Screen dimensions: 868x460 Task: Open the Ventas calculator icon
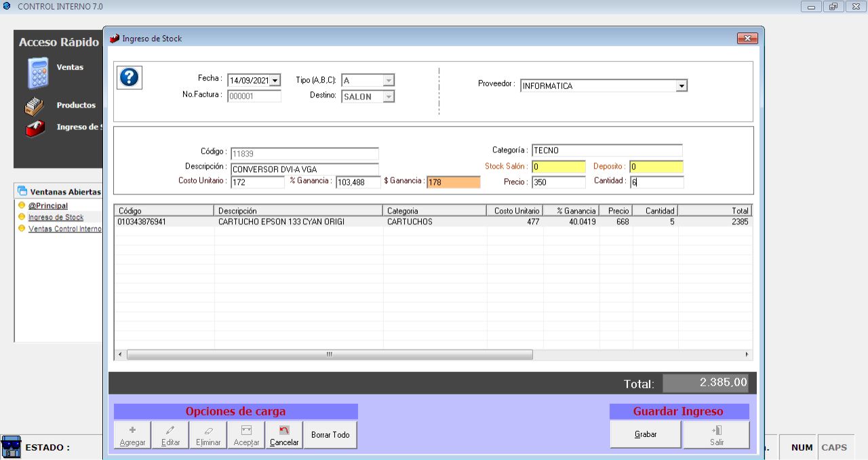pos(38,73)
